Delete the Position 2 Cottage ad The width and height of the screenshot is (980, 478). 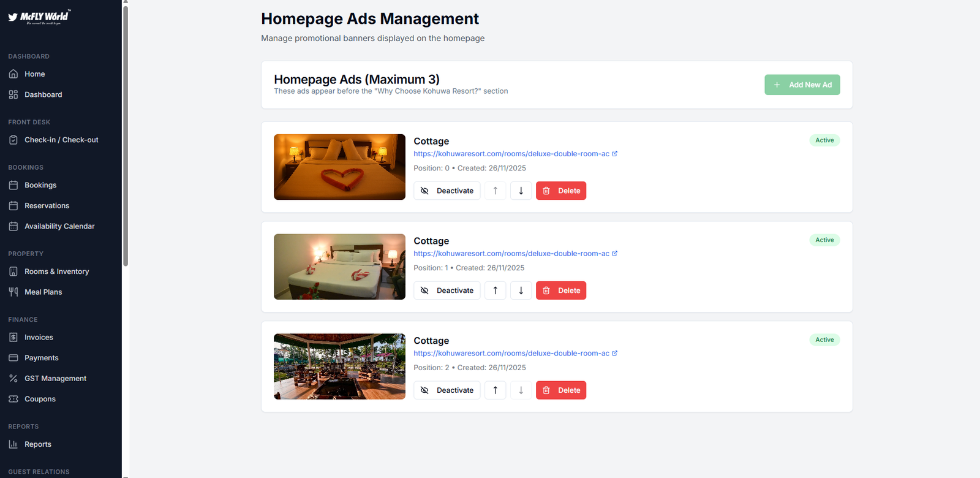[x=561, y=390]
